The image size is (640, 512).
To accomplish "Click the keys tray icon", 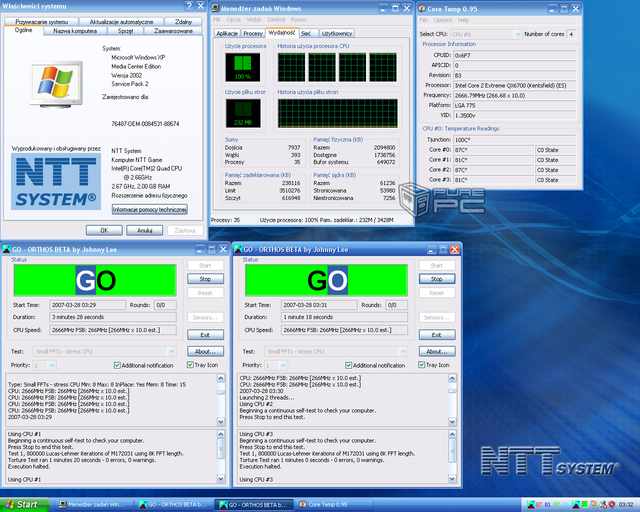I will coord(594,505).
